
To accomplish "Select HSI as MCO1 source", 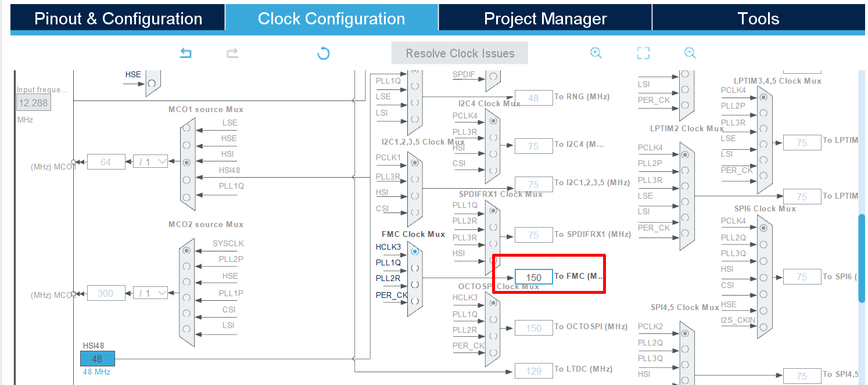I will tap(186, 163).
